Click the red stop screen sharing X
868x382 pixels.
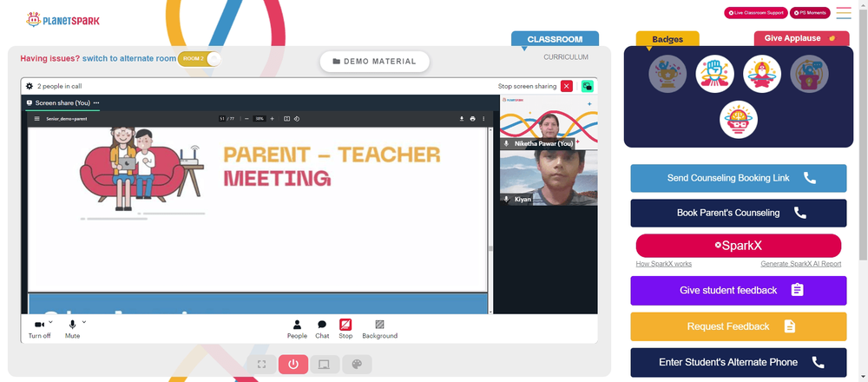[566, 86]
